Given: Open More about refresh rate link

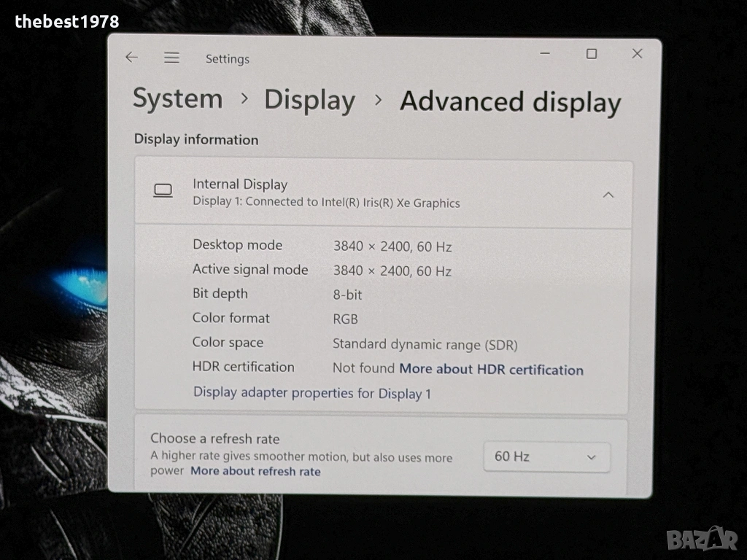Looking at the screenshot, I should coord(255,472).
